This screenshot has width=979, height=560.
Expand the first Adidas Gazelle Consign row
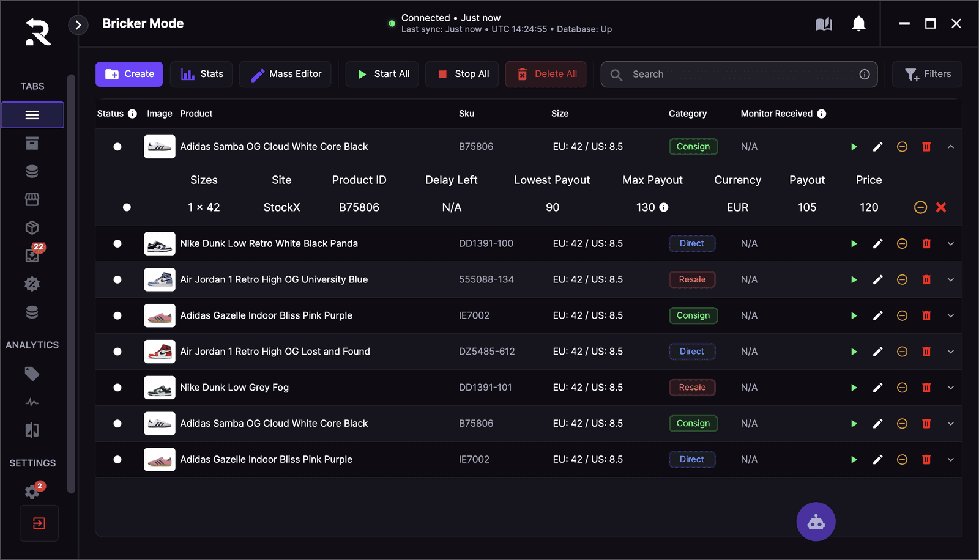coord(951,315)
